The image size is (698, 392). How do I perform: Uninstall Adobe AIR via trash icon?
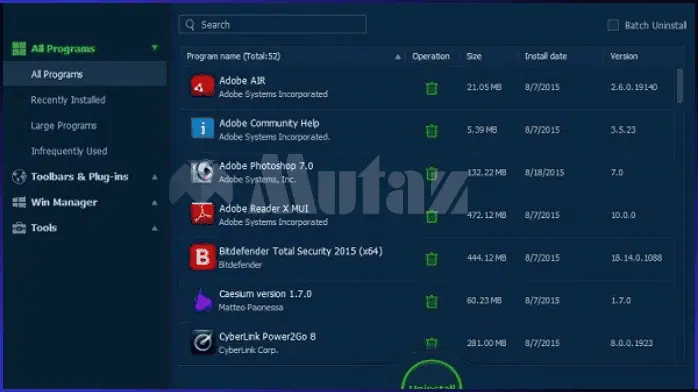coord(431,88)
